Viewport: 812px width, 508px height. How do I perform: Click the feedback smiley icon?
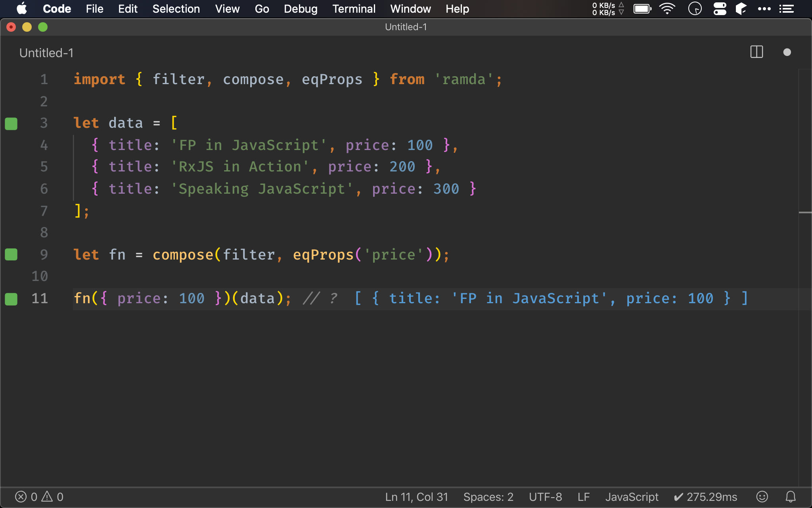pyautogui.click(x=762, y=496)
